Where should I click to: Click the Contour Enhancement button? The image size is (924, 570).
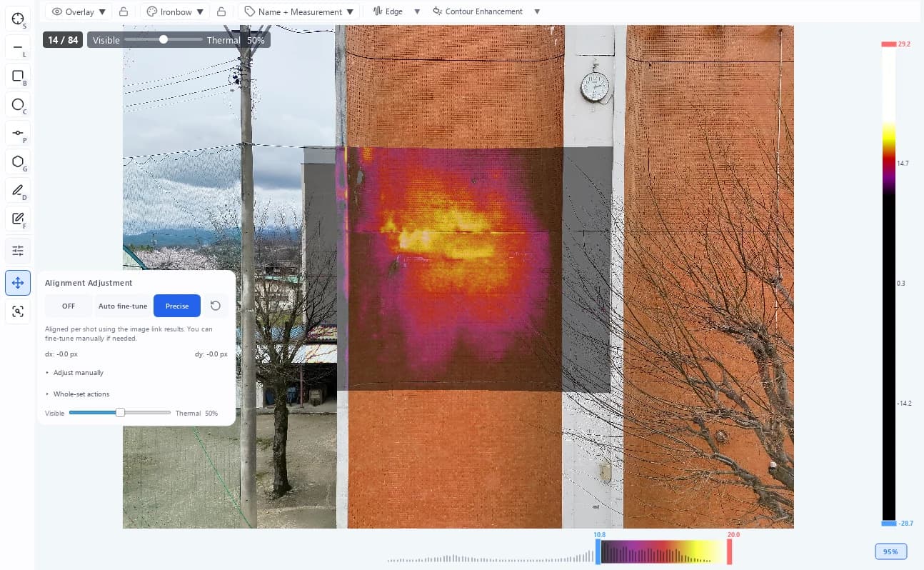[478, 11]
